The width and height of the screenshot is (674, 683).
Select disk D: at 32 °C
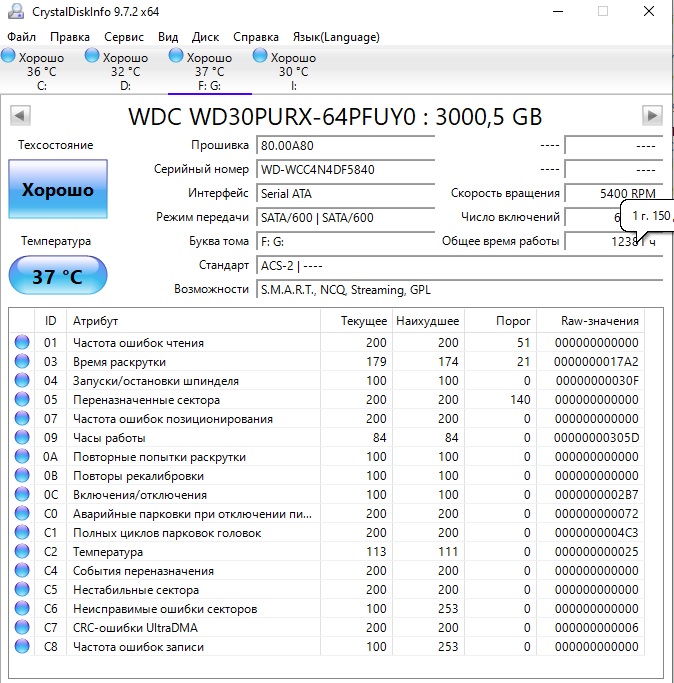tap(125, 70)
